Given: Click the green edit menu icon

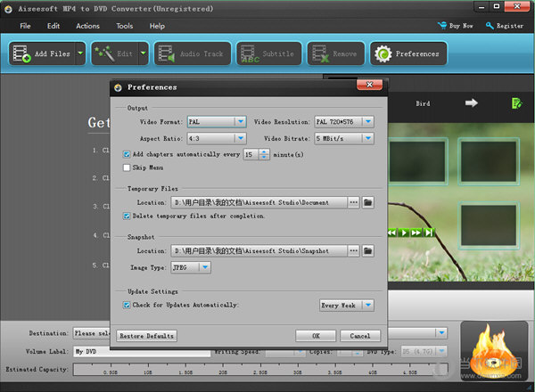Looking at the screenshot, I should pos(516,103).
